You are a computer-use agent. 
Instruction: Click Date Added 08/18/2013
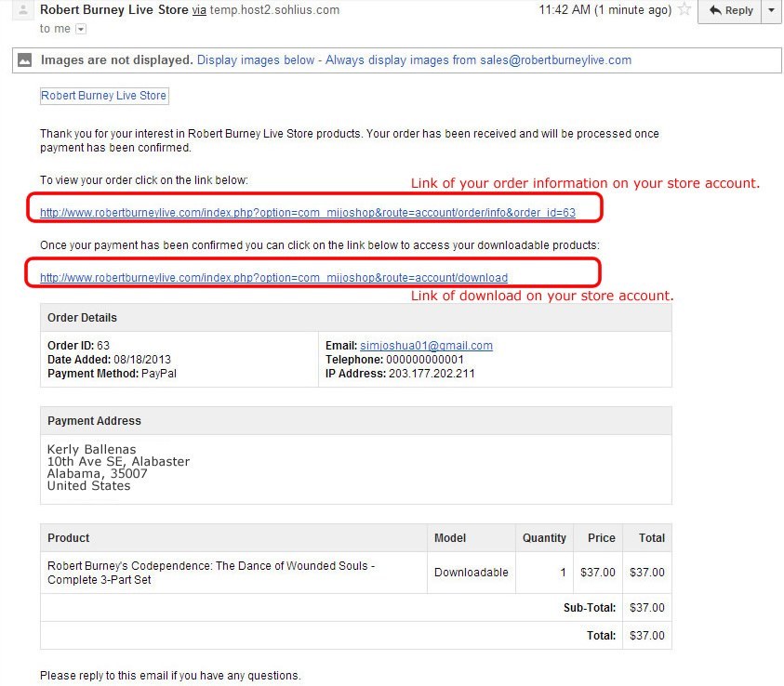coord(109,359)
